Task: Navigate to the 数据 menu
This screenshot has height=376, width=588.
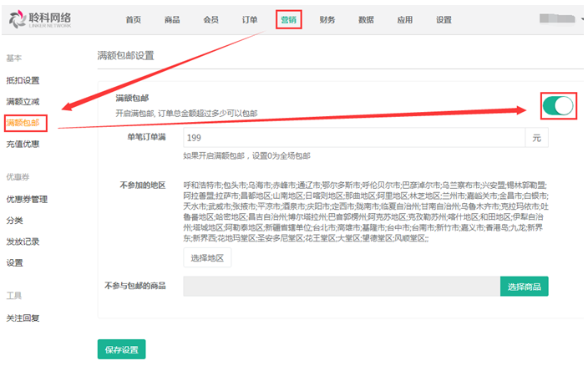Action: click(366, 19)
